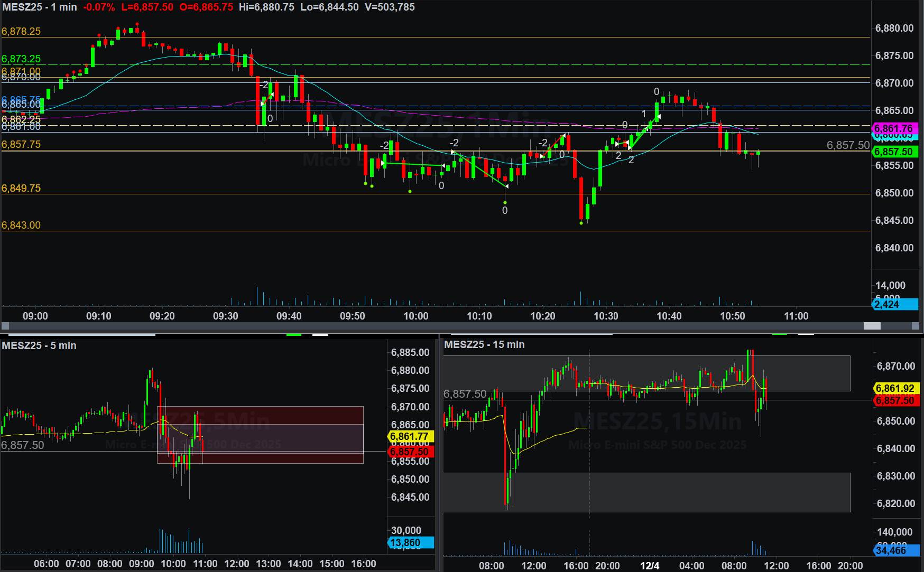The height and width of the screenshot is (572, 924).
Task: Click the 12/4 date on the 15-min time axis
Action: (650, 566)
